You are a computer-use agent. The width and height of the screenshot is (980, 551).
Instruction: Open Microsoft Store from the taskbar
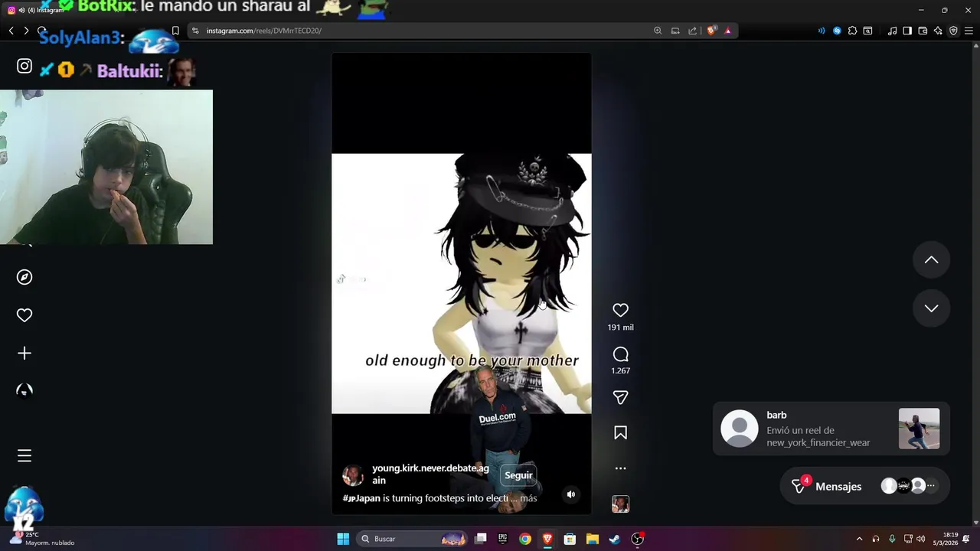(570, 539)
